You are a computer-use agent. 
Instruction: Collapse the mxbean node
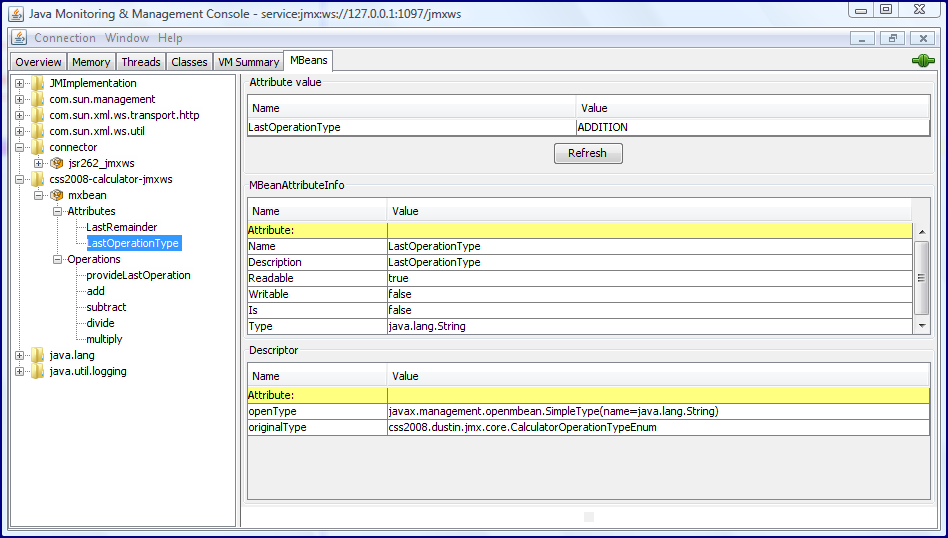(39, 195)
